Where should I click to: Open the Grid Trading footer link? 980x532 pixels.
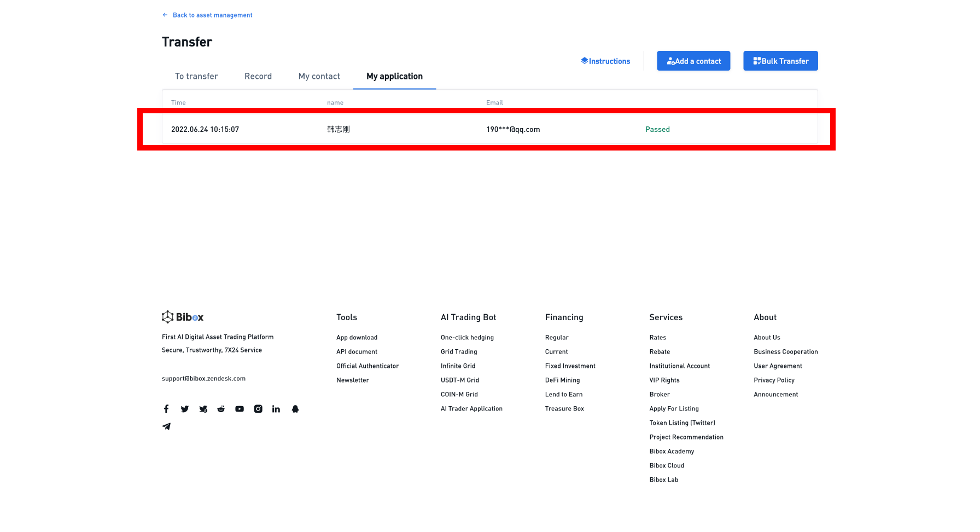point(459,352)
